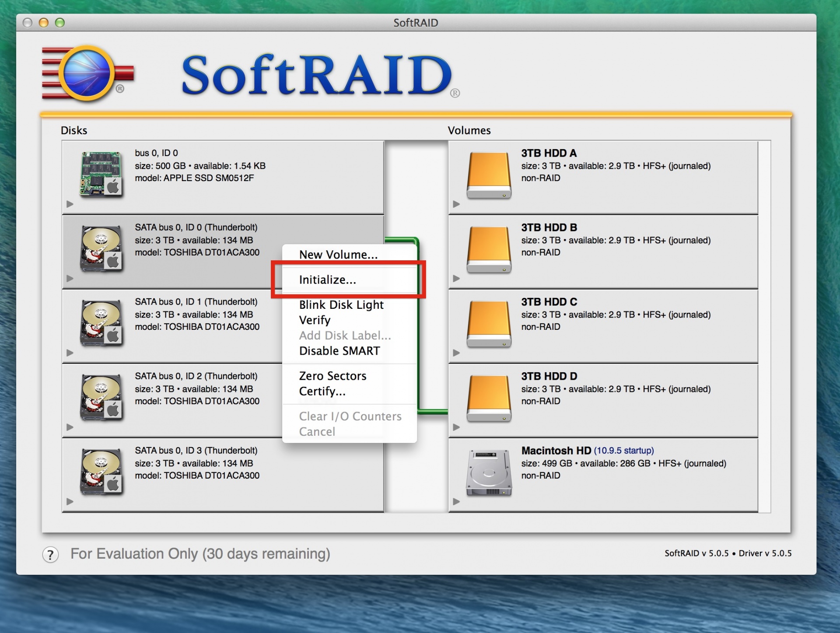This screenshot has width=840, height=633.
Task: Select Zero Sectors menu entry
Action: coord(332,376)
